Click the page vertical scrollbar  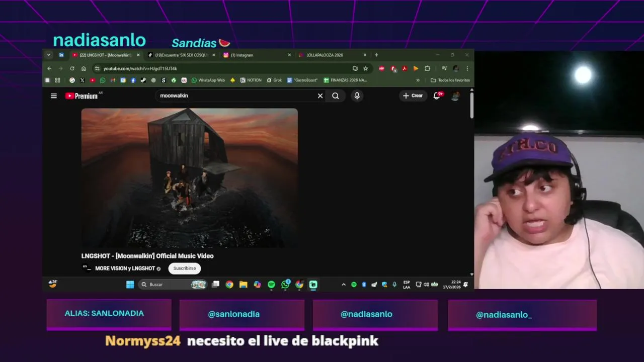click(x=472, y=106)
